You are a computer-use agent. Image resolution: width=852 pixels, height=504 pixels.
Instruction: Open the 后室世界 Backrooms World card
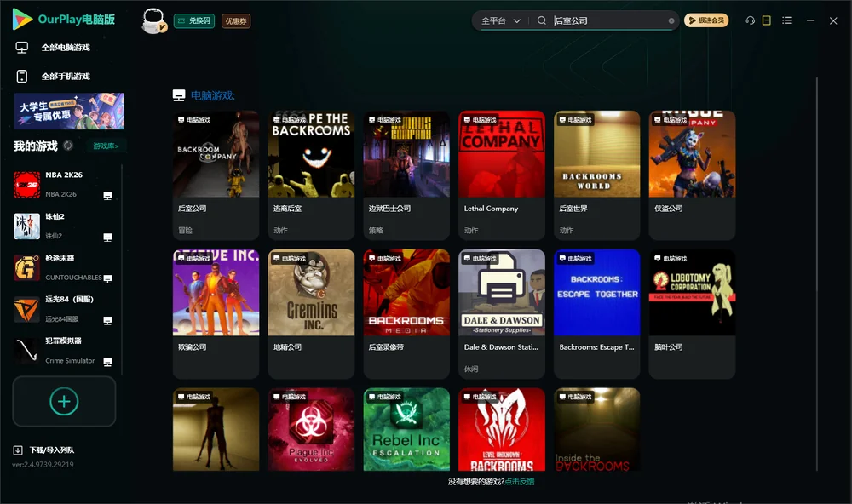pos(596,175)
